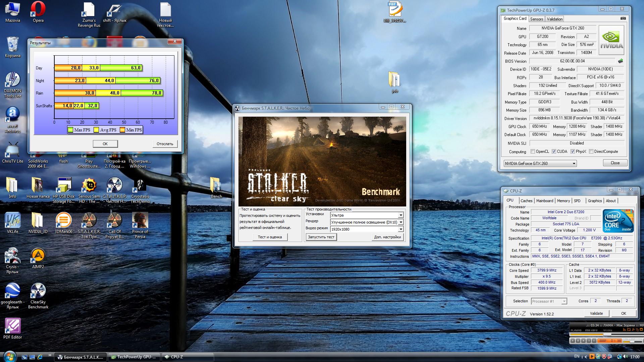Viewport: 644px width, 362px height.
Task: Open the Opera desktop shortcut
Action: (38, 12)
